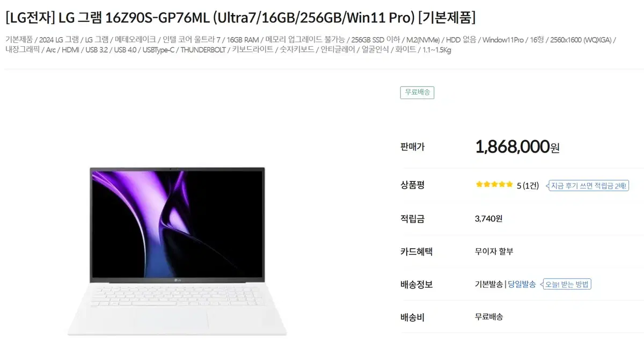Screen dimensions: 644x340
Task: Select the 얼굴인식 face recognition tag
Action: [x=375, y=50]
